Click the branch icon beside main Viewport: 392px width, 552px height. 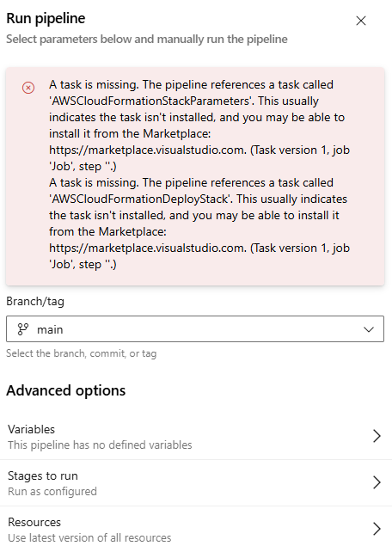point(23,329)
